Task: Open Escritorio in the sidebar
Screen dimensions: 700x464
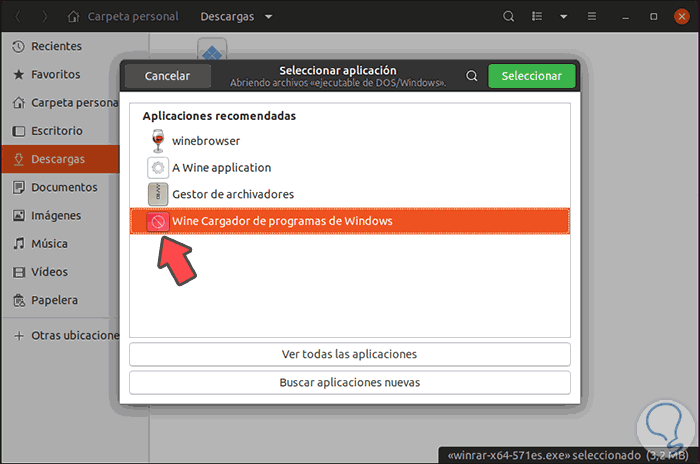Action: [61, 131]
